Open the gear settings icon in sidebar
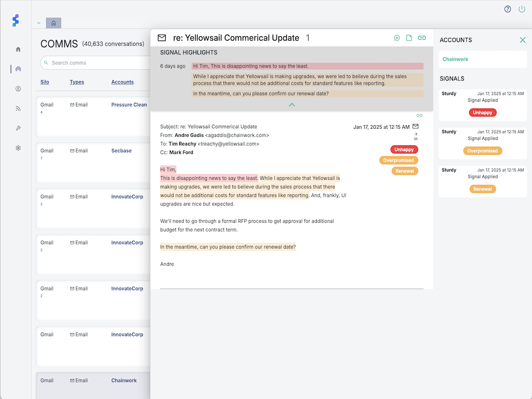 [18, 148]
